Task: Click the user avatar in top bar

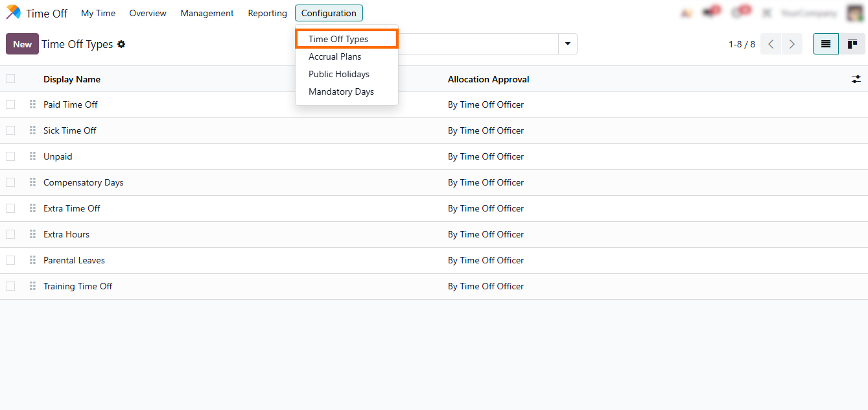Action: coord(855,13)
